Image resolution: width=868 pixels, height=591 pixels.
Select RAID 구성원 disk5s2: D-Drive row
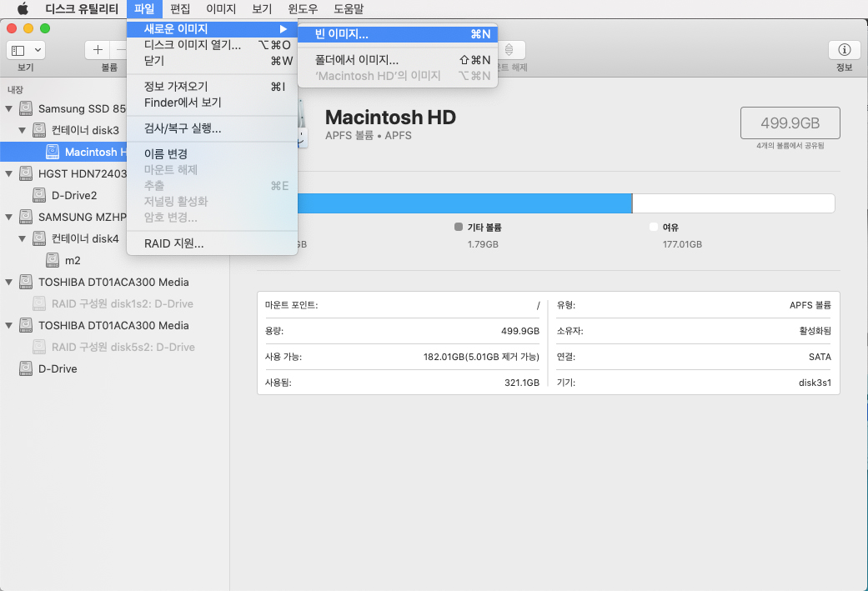114,347
